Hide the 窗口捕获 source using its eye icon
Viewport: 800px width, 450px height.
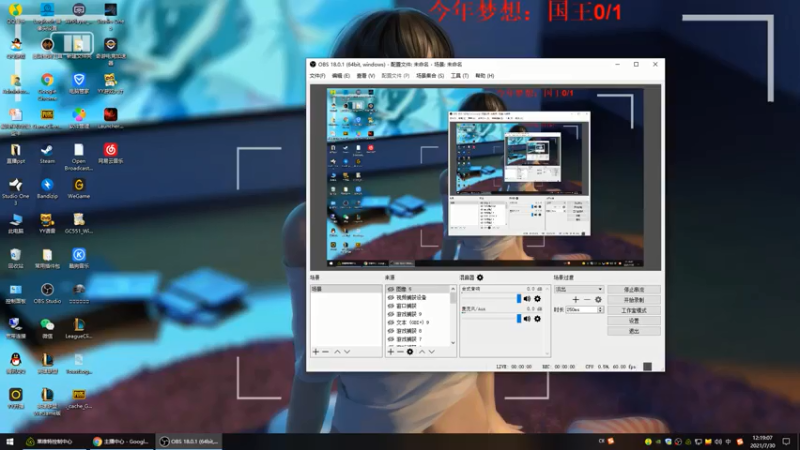pos(391,306)
